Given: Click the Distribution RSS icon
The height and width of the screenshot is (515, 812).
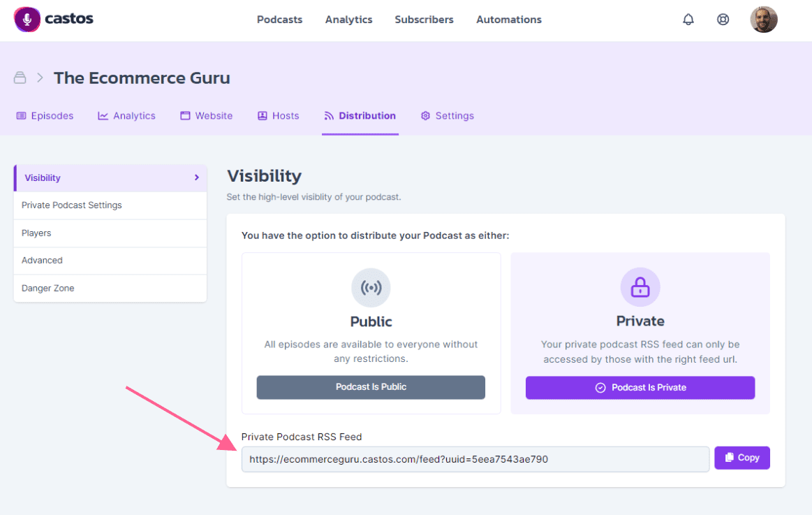Looking at the screenshot, I should pos(329,115).
